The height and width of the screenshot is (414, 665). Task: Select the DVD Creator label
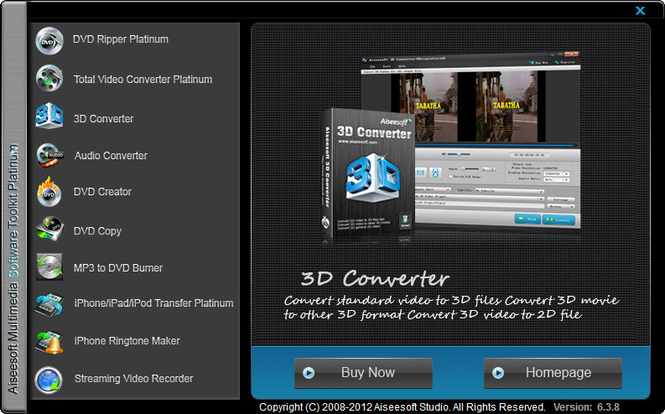click(x=102, y=192)
